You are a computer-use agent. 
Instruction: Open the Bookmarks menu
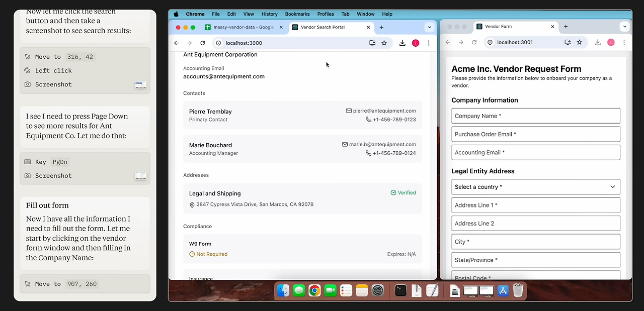coord(297,14)
